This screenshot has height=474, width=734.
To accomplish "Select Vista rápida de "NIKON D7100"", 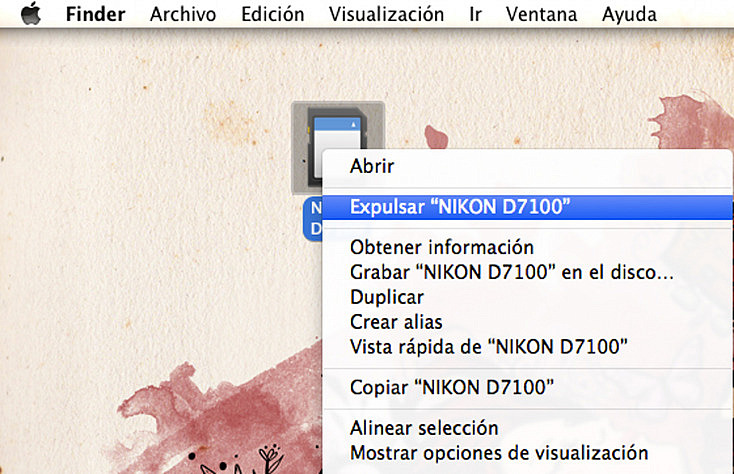I will tap(528, 347).
